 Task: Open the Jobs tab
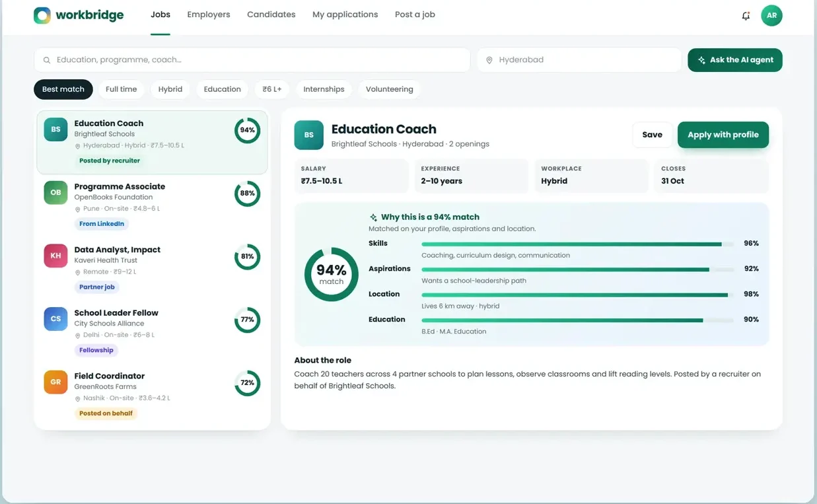[160, 15]
